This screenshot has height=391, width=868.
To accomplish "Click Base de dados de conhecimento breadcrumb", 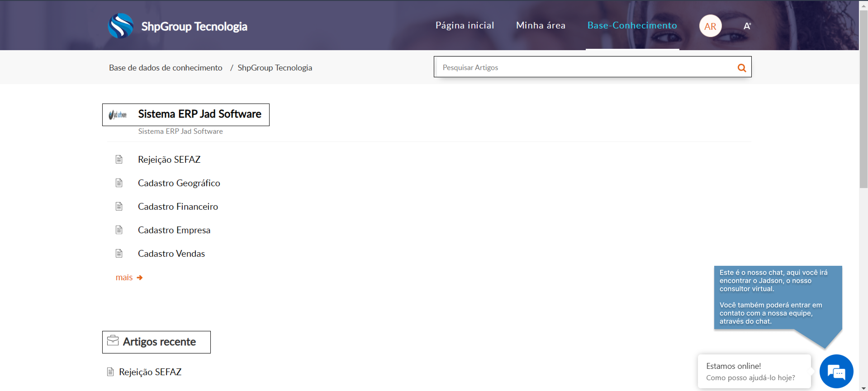I will point(166,68).
